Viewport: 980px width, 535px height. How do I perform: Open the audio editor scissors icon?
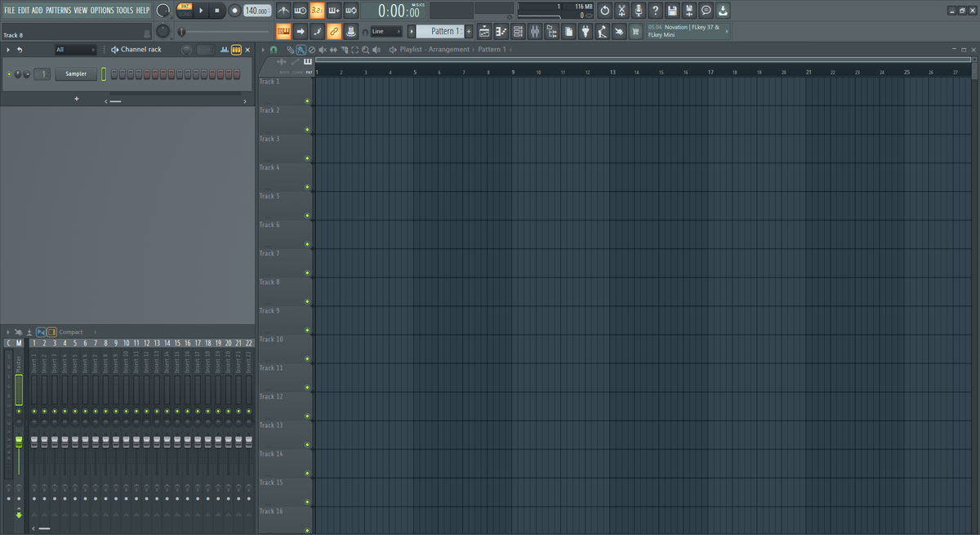pyautogui.click(x=621, y=11)
